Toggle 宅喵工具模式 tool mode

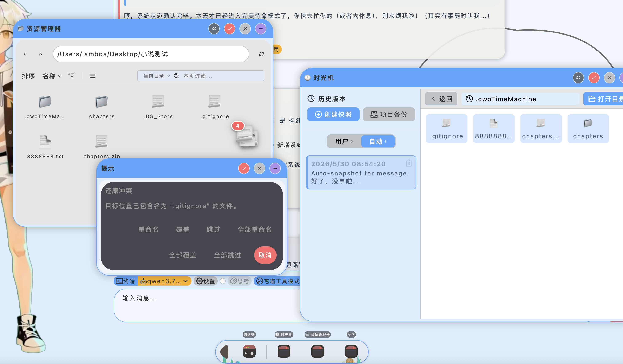click(277, 281)
